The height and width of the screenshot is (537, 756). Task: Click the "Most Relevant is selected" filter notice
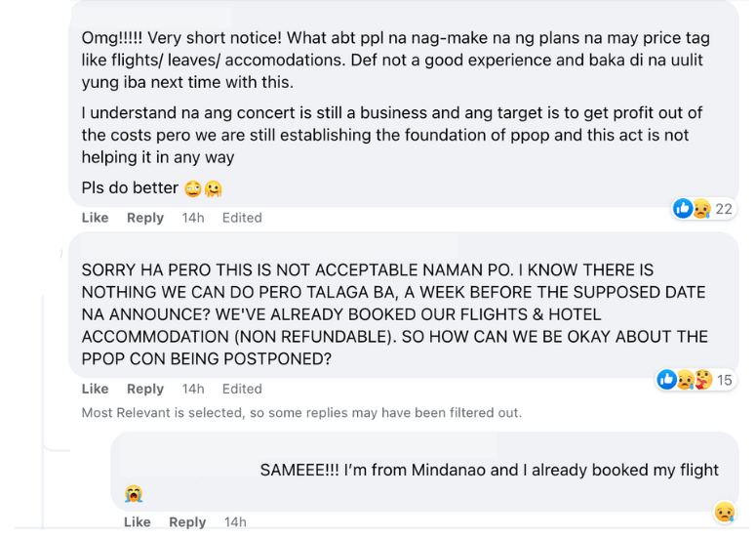point(301,413)
